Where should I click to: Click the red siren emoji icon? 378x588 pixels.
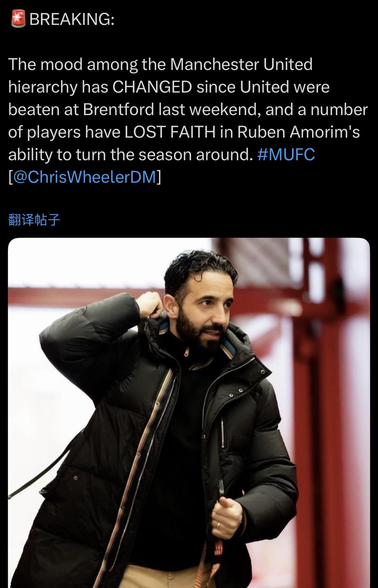18,19
